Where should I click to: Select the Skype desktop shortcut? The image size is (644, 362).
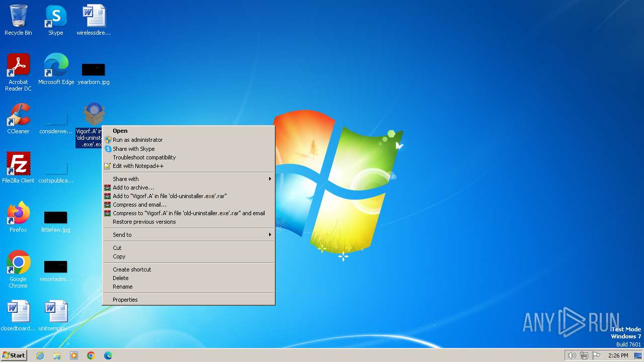click(56, 20)
